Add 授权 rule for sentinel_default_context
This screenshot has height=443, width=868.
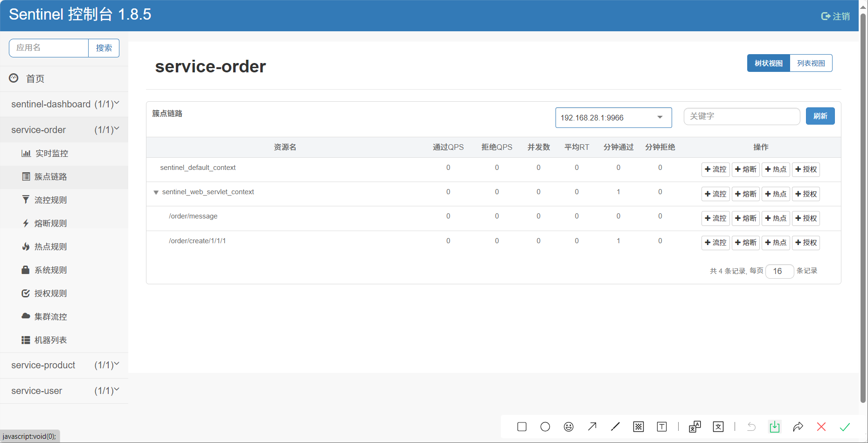(x=806, y=169)
